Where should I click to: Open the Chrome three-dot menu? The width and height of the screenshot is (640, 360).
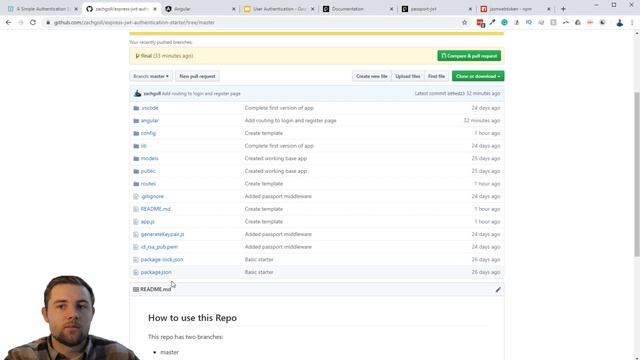point(632,22)
